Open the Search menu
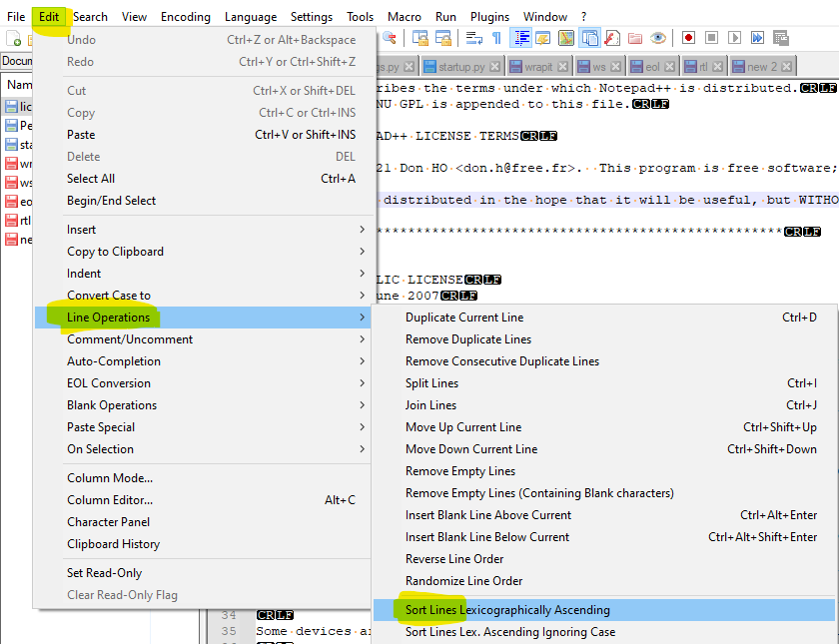The image size is (839, 644). [x=90, y=17]
